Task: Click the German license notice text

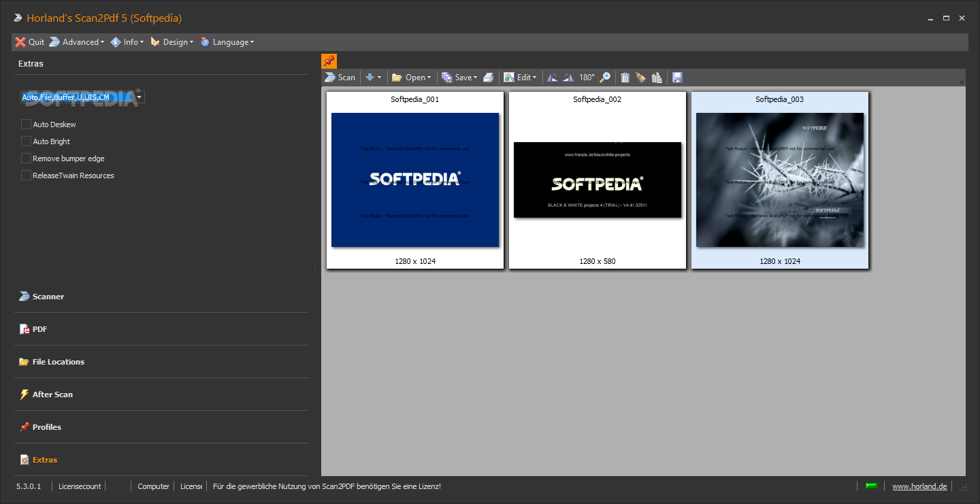Action: (327, 486)
